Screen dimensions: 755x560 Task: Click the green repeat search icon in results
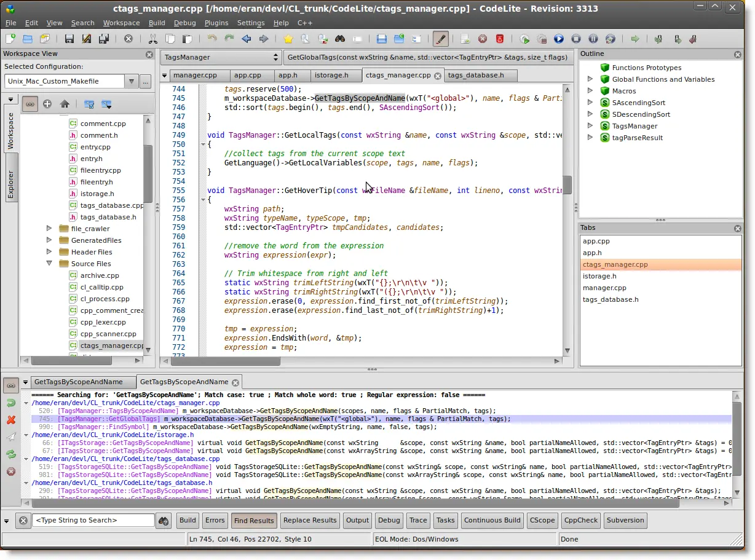[x=11, y=454]
